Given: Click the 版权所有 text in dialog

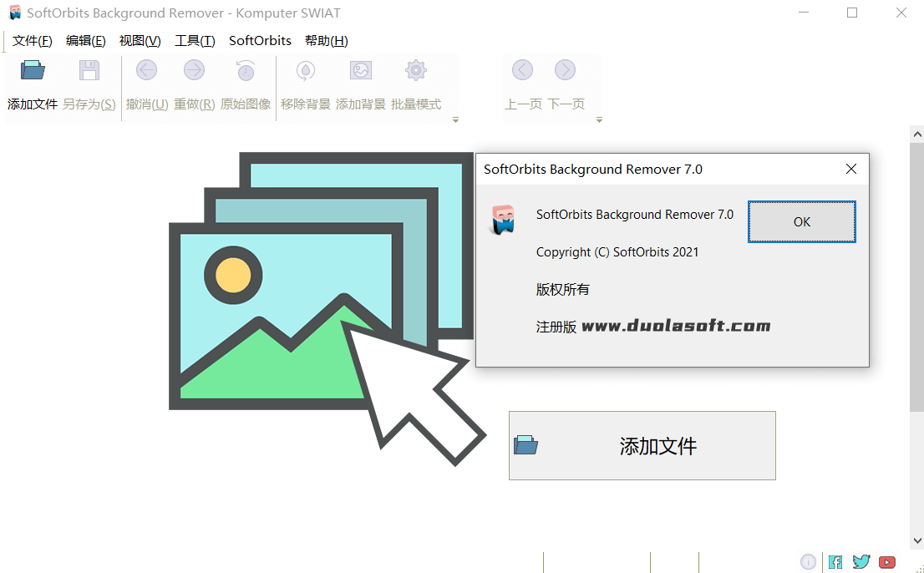Looking at the screenshot, I should click(563, 289).
